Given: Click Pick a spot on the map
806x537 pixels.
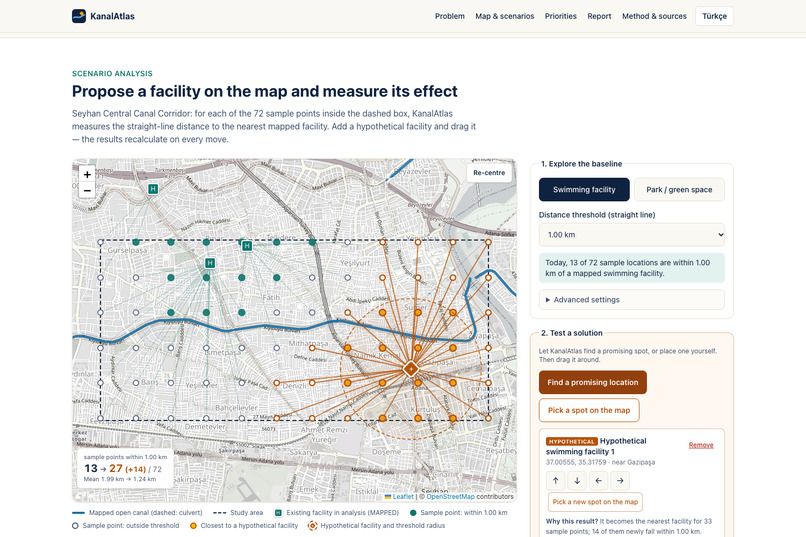Looking at the screenshot, I should pyautogui.click(x=589, y=410).
